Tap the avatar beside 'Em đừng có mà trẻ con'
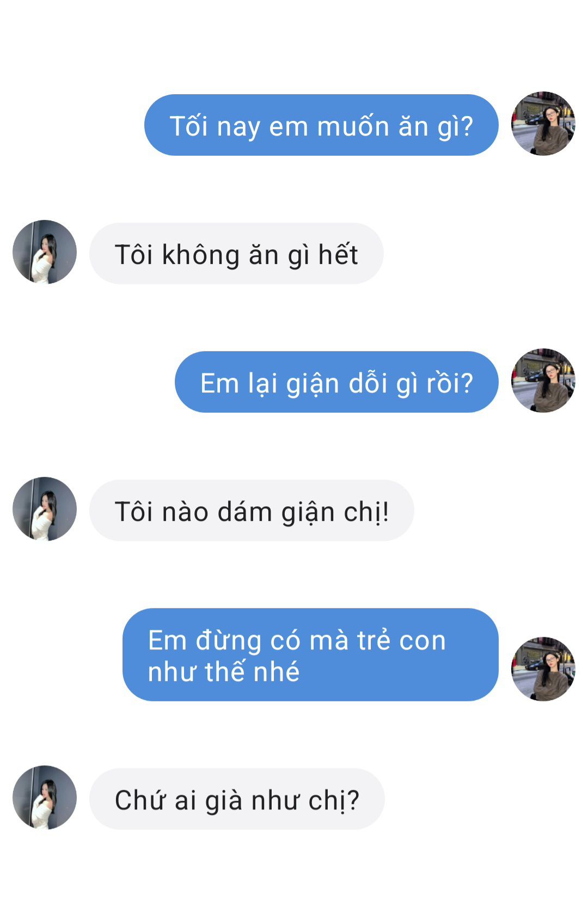This screenshot has width=588, height=921. click(543, 669)
